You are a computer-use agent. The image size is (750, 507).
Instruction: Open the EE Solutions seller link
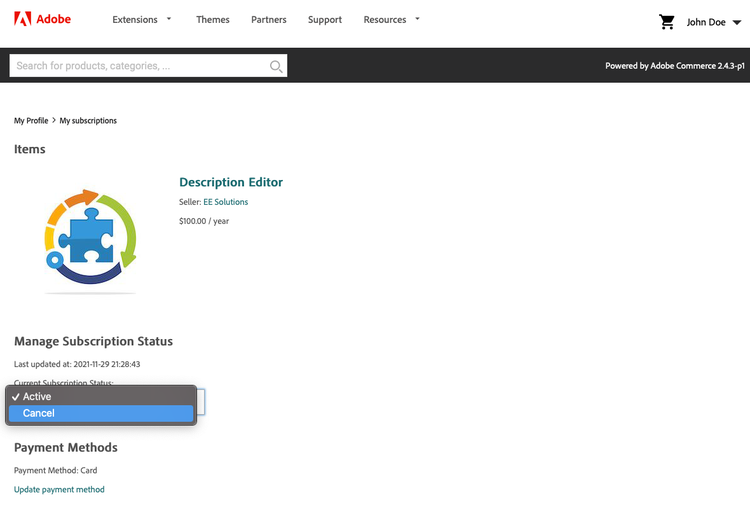click(225, 202)
